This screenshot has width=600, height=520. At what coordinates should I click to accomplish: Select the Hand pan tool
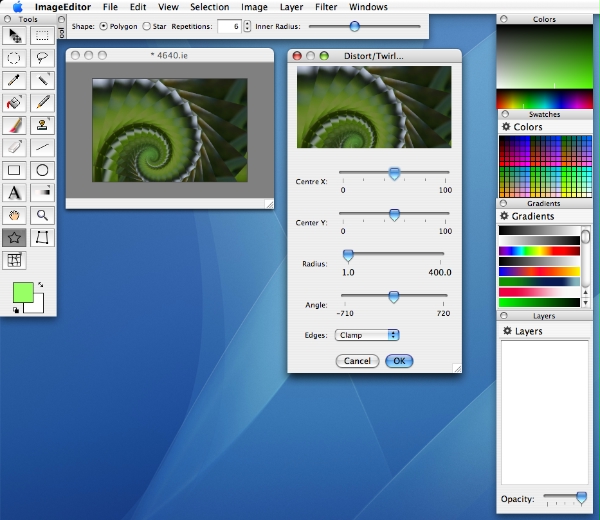pos(14,215)
